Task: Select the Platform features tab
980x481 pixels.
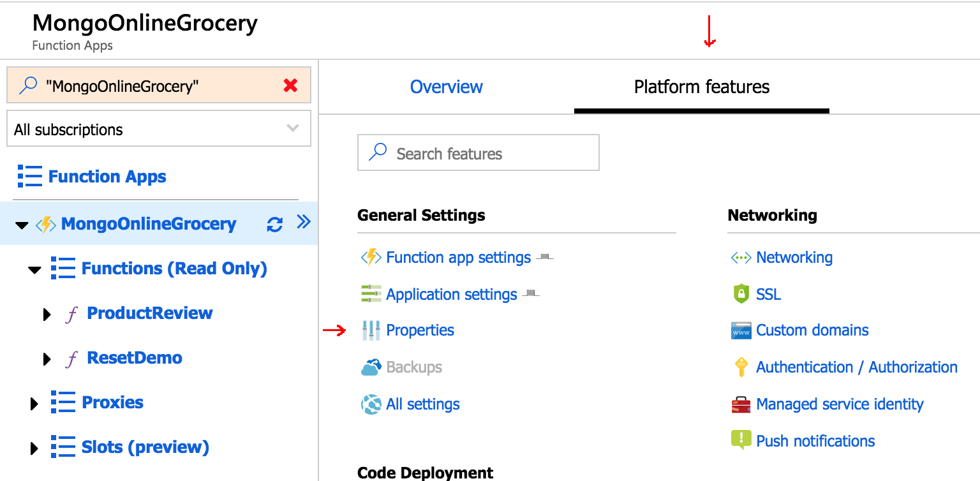Action: (701, 87)
